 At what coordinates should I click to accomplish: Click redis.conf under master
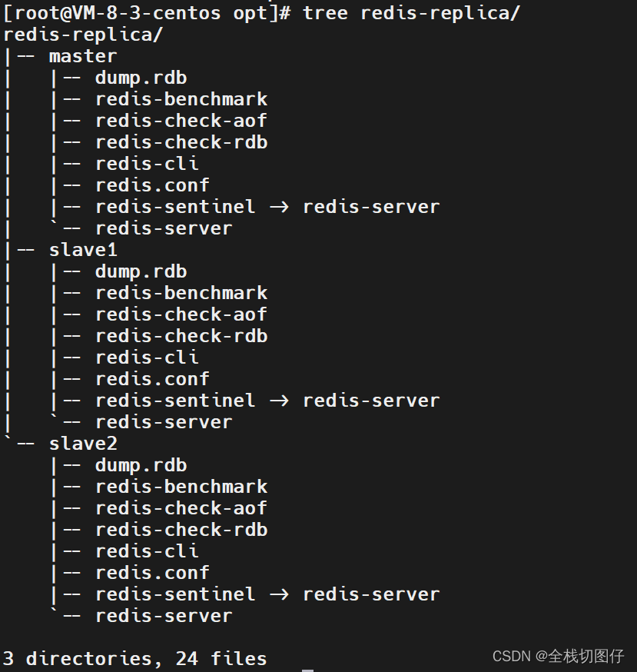pyautogui.click(x=152, y=185)
